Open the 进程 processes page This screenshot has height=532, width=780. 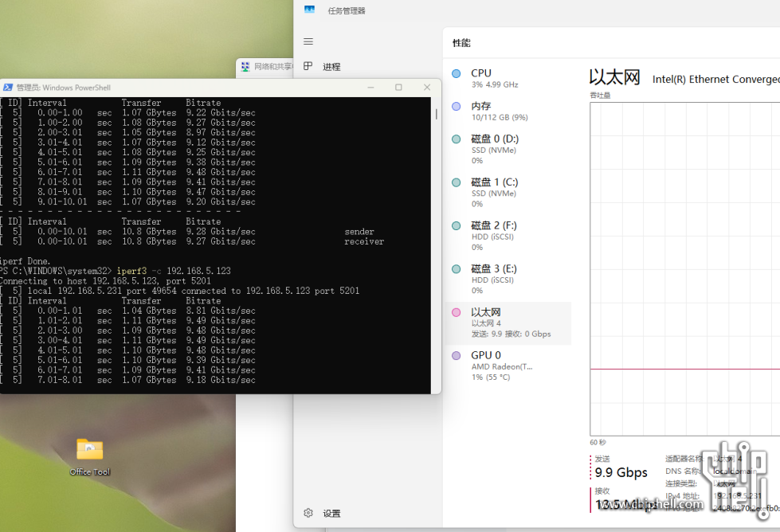coord(331,67)
